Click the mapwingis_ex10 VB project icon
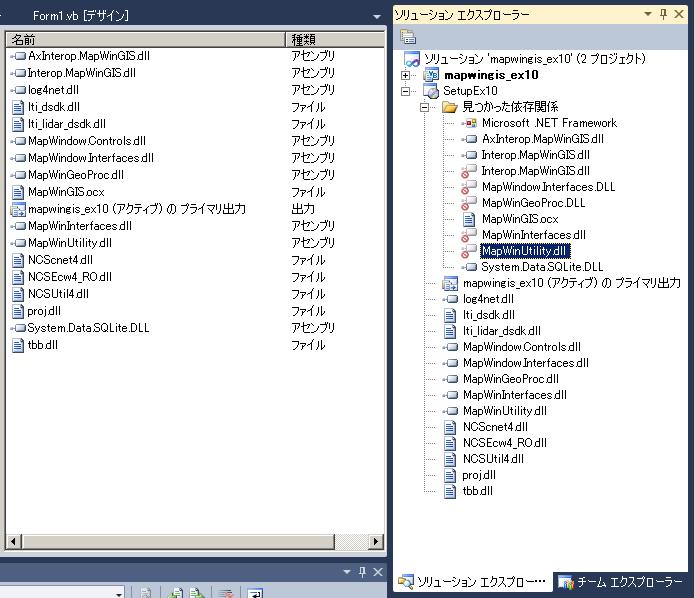The image size is (695, 598). (x=431, y=75)
